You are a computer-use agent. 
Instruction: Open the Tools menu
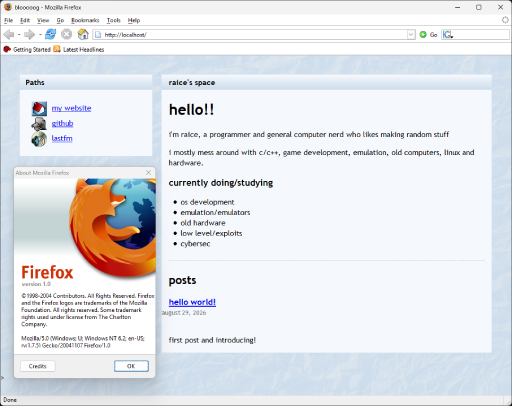tap(113, 20)
